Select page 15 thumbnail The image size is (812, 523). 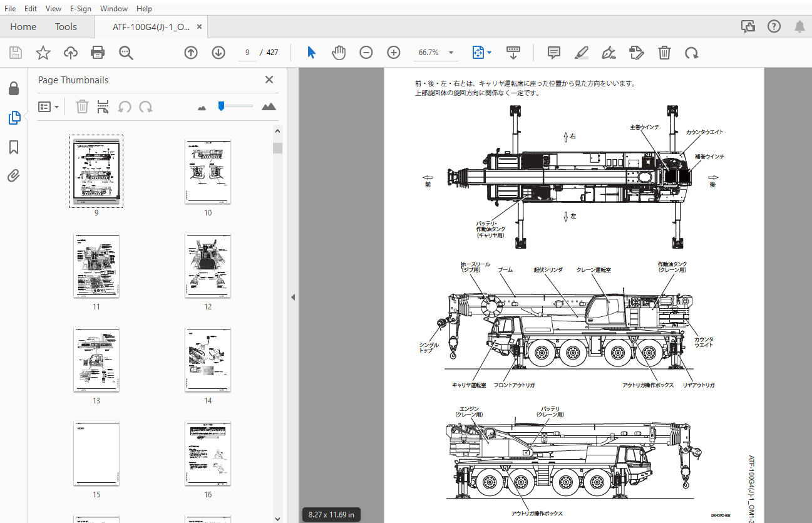pos(96,453)
